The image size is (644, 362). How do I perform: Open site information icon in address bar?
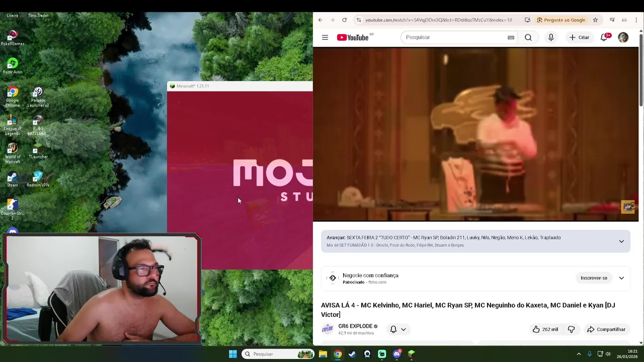[358, 20]
